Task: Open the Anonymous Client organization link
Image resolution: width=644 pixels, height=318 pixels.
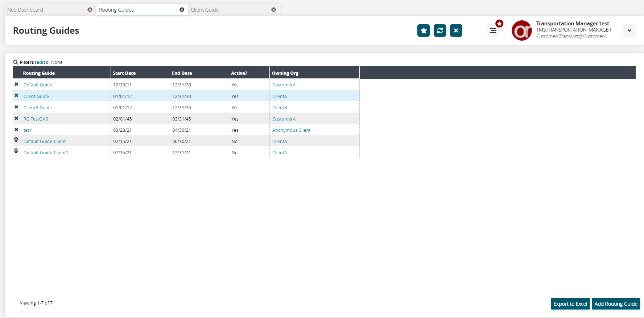Action: point(291,130)
